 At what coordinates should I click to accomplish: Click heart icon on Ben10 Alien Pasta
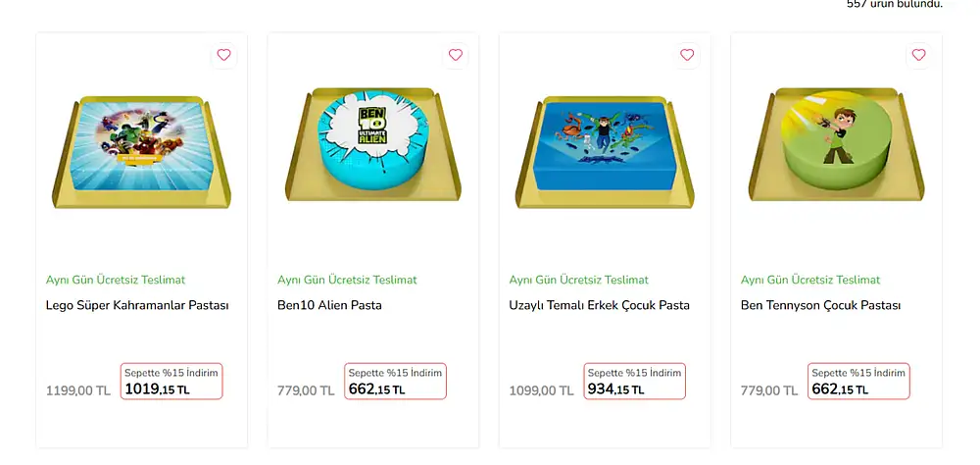[x=456, y=55]
